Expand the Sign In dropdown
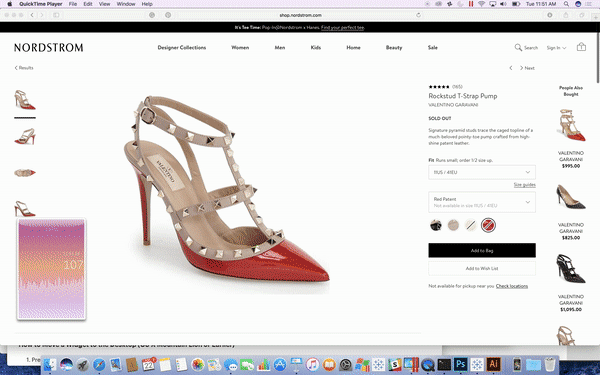 point(556,47)
